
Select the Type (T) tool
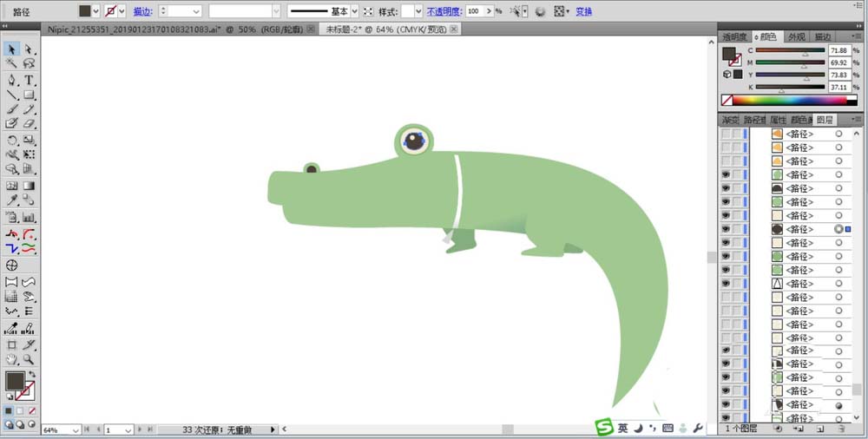coord(29,80)
